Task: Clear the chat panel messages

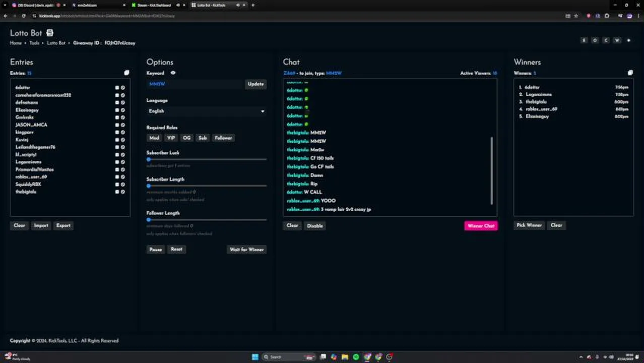Action: (x=292, y=225)
